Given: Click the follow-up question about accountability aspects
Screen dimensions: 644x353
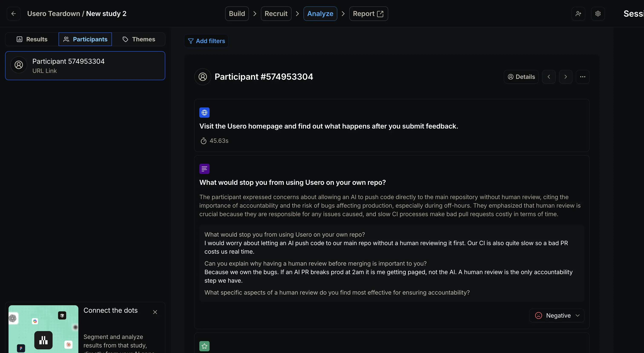Looking at the screenshot, I should coord(337,292).
